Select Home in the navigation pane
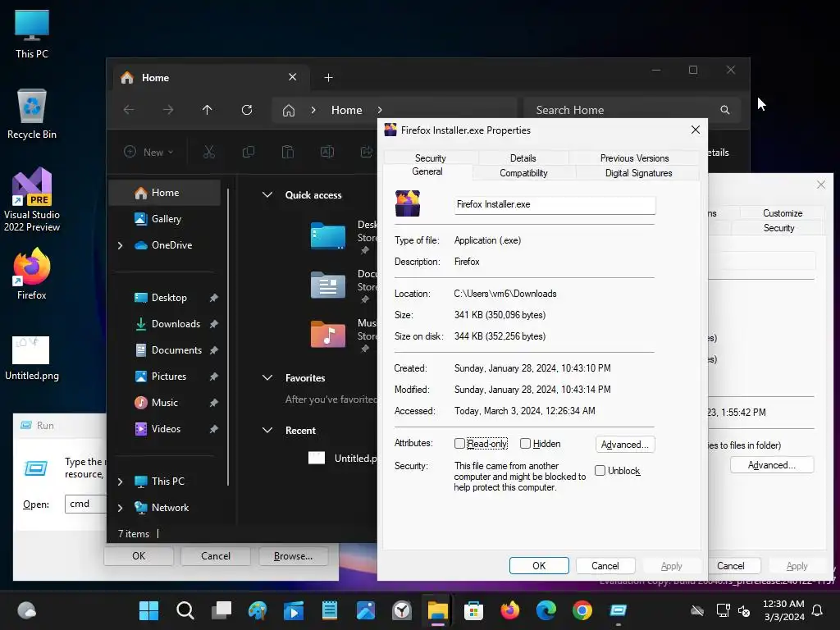 [x=164, y=193]
